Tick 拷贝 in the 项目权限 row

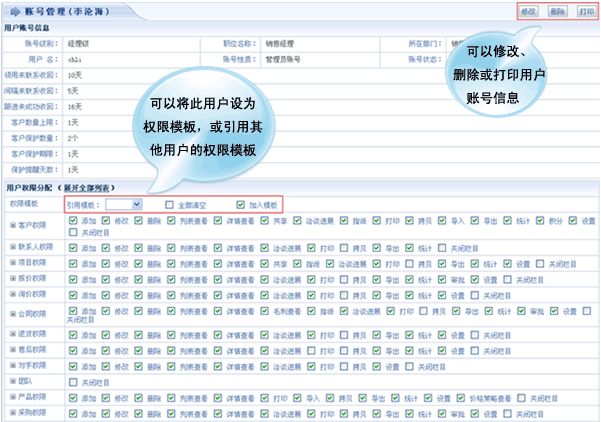(409, 264)
